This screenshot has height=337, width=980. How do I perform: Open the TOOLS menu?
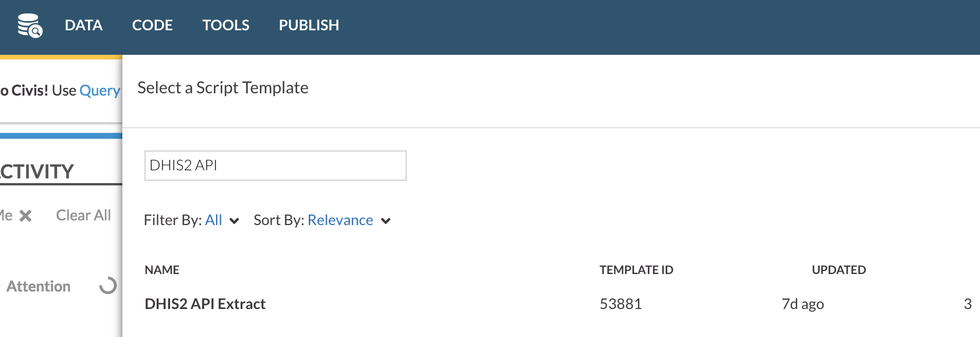(225, 25)
